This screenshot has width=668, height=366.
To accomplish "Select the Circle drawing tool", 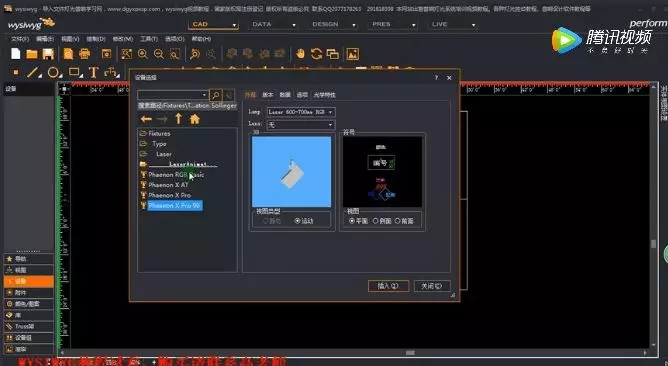I will pos(53,72).
